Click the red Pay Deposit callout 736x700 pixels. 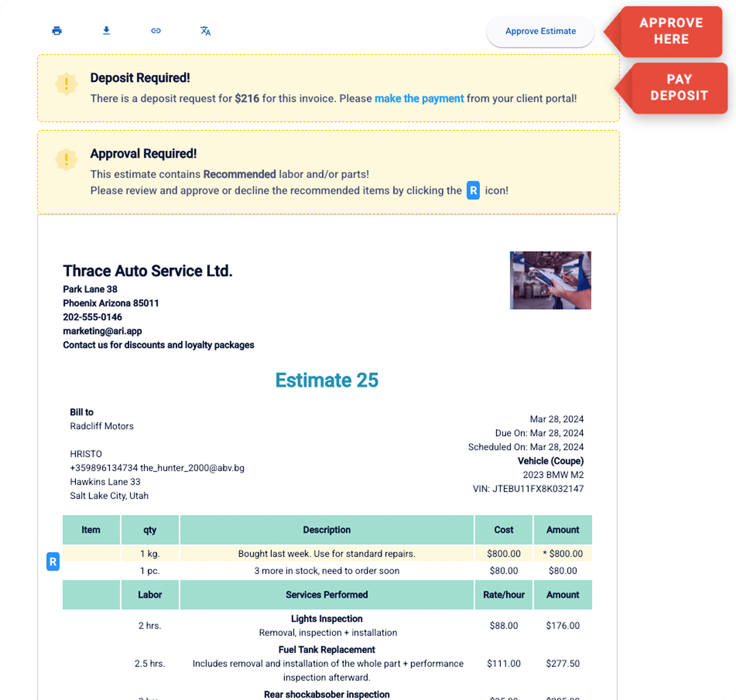click(679, 87)
